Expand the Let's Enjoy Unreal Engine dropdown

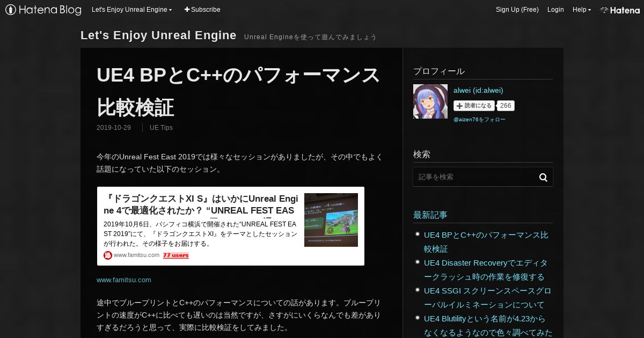coord(132,10)
